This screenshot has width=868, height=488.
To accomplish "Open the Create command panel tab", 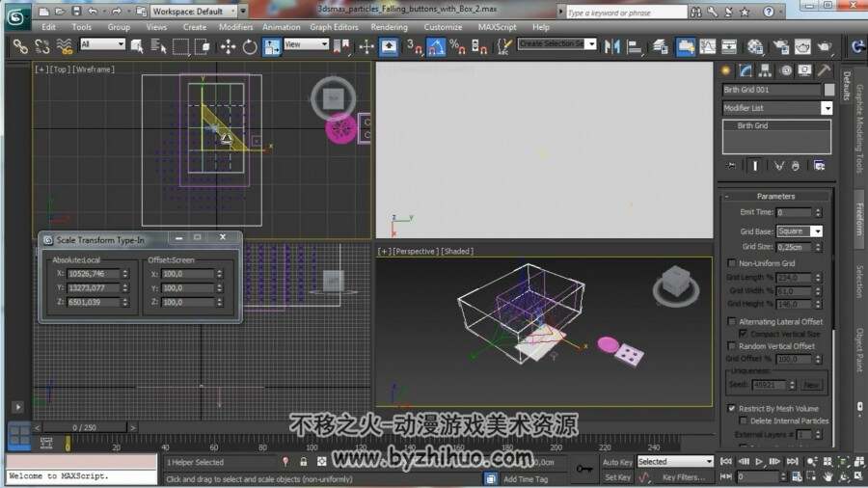I will click(725, 70).
